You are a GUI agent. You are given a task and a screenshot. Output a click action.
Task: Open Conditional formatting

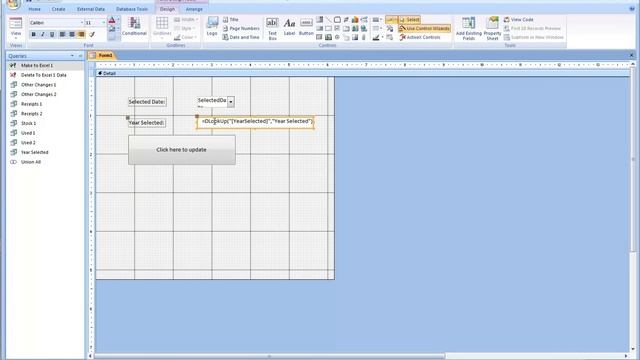134,27
